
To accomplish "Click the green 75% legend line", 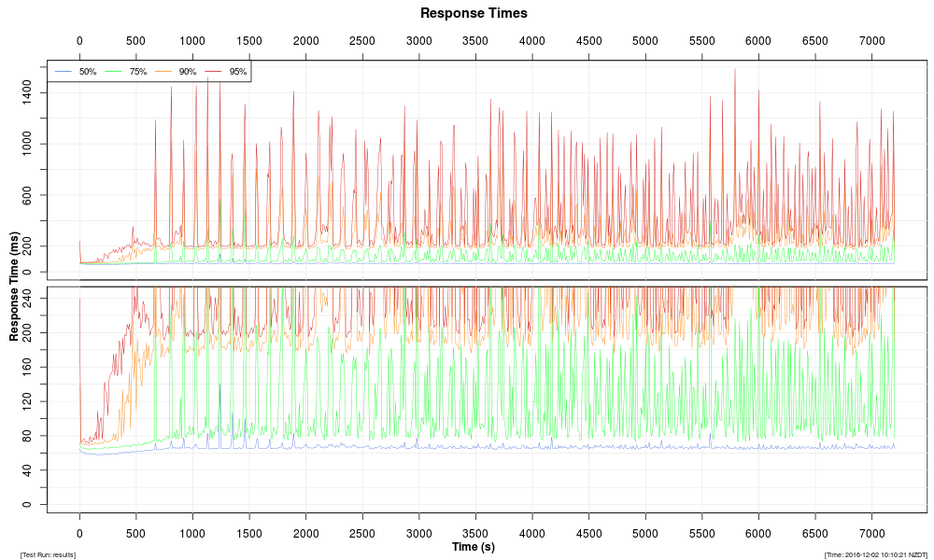I will click(x=115, y=72).
